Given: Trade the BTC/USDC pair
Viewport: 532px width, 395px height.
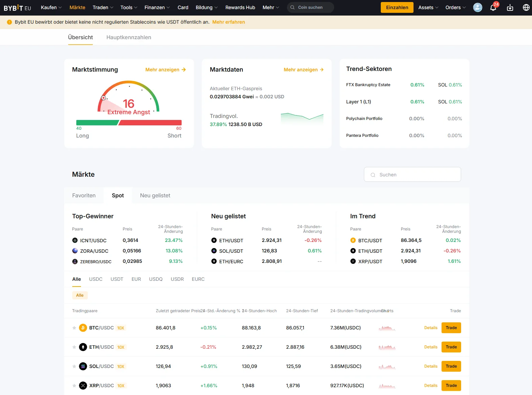Looking at the screenshot, I should tap(451, 328).
